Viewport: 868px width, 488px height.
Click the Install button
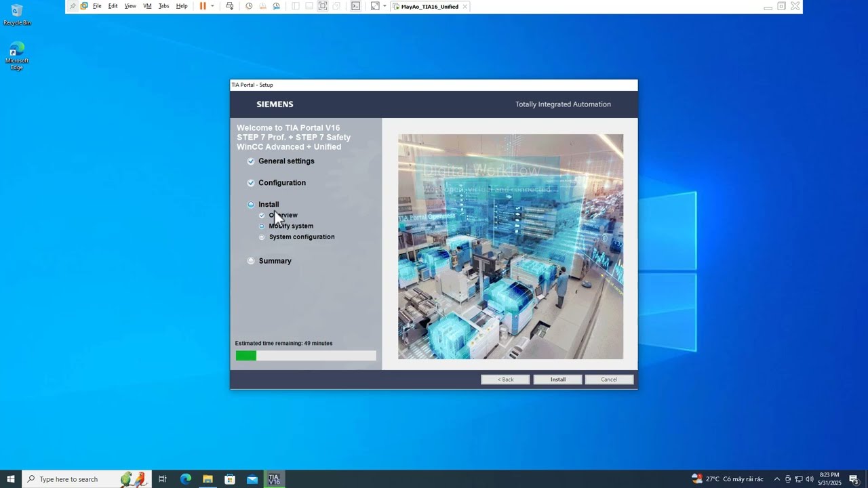tap(557, 380)
